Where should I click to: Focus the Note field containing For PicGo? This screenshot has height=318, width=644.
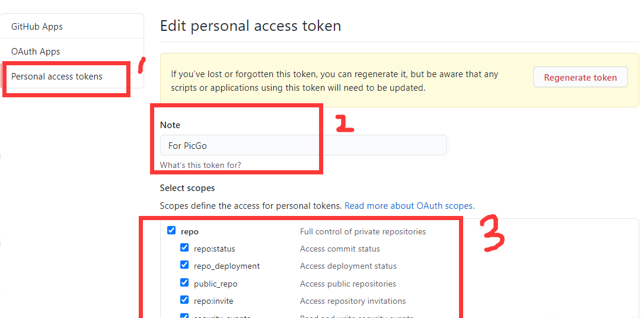303,145
